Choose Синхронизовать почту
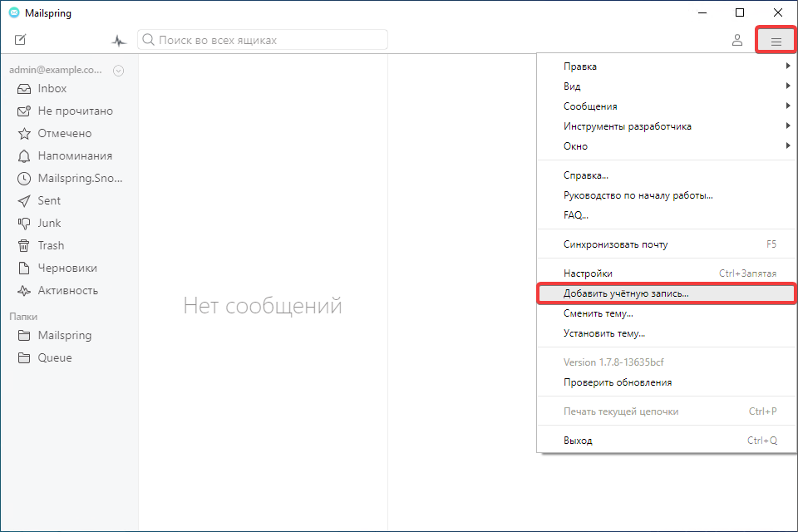Image resolution: width=798 pixels, height=532 pixels. (667, 244)
